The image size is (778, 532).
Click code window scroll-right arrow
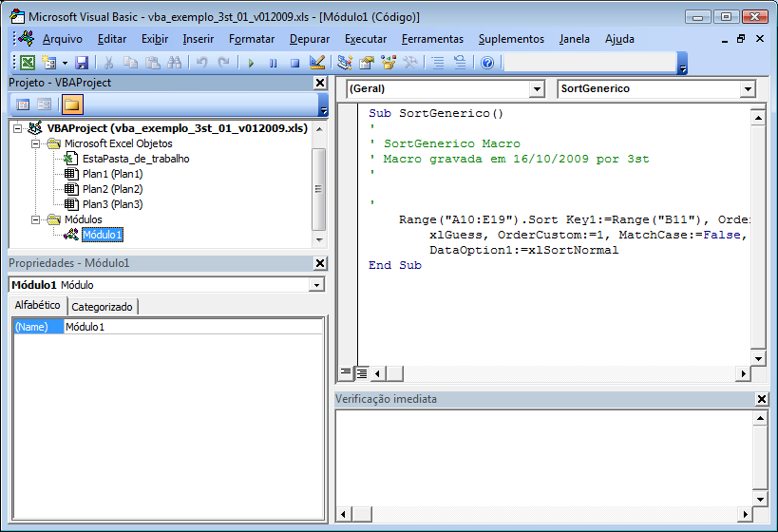(743, 373)
